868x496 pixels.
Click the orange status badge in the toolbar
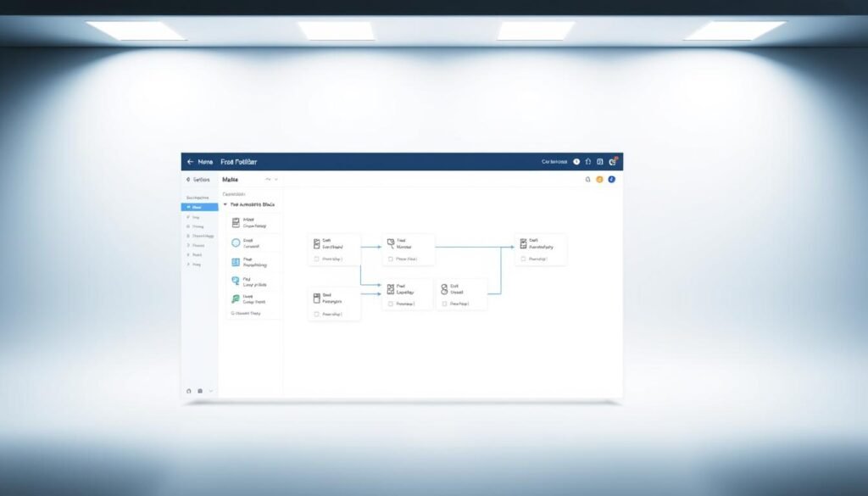coord(600,180)
